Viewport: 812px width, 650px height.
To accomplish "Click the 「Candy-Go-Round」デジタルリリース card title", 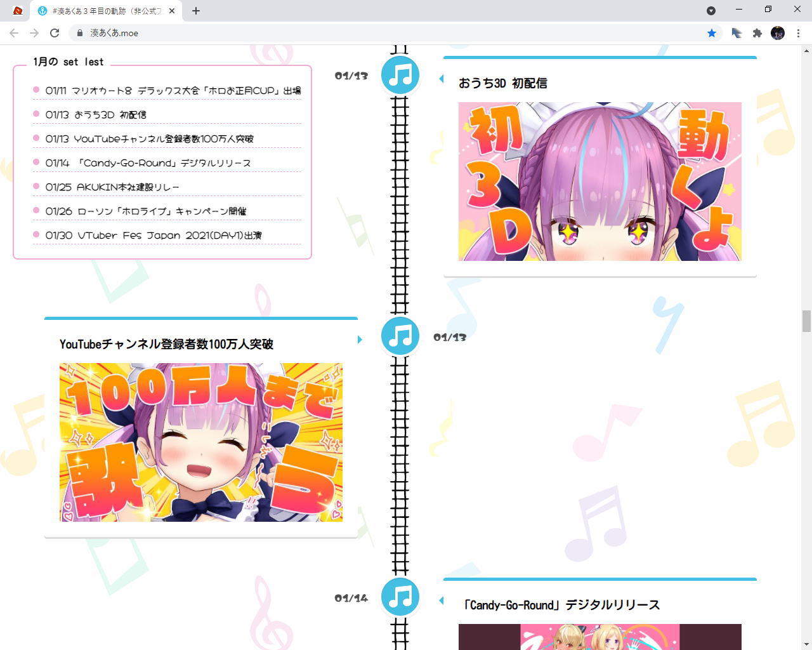I will tap(561, 605).
